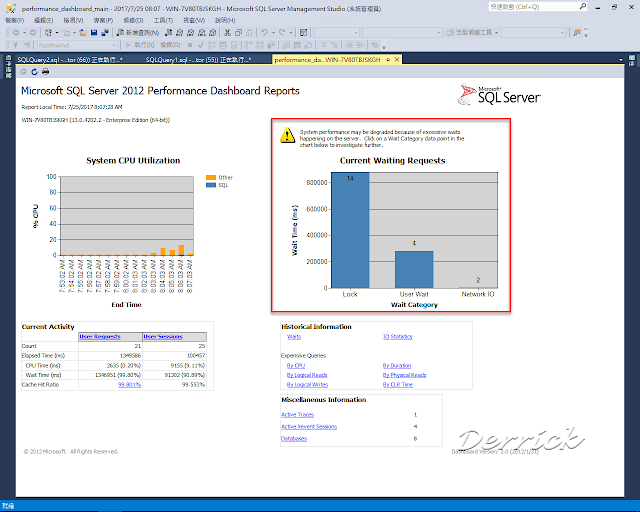Click the 快速啟動 quick launch search box

click(538, 7)
